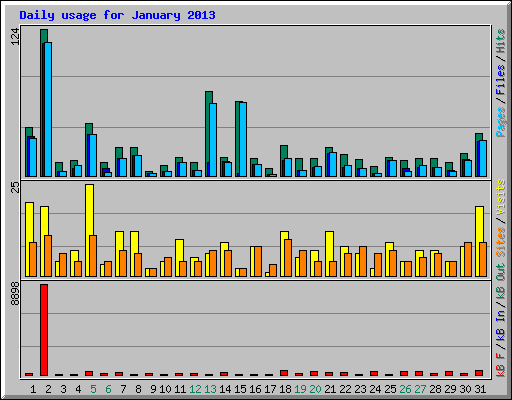Click day label 1 on the x-axis
The height and width of the screenshot is (400, 512).
(x=33, y=389)
